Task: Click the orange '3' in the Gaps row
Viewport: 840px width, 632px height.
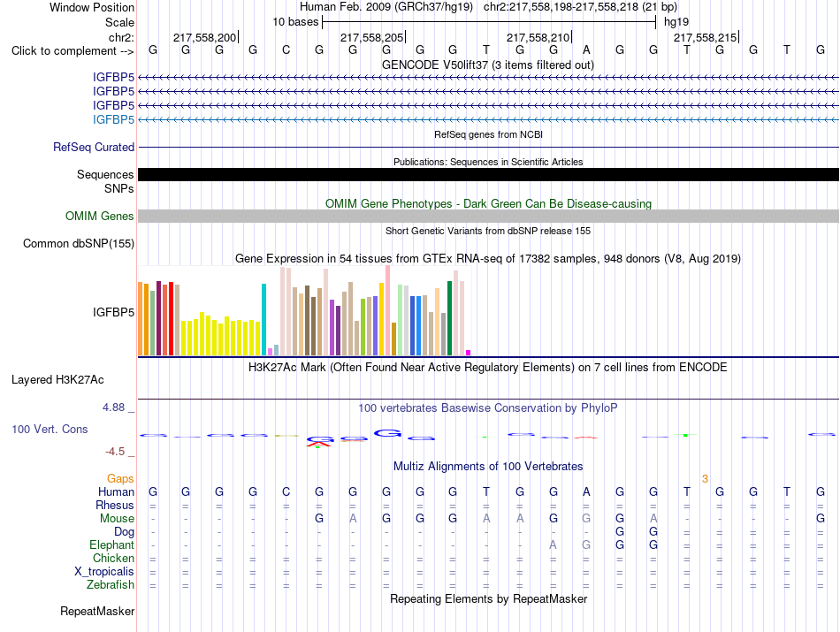Action: [x=705, y=479]
